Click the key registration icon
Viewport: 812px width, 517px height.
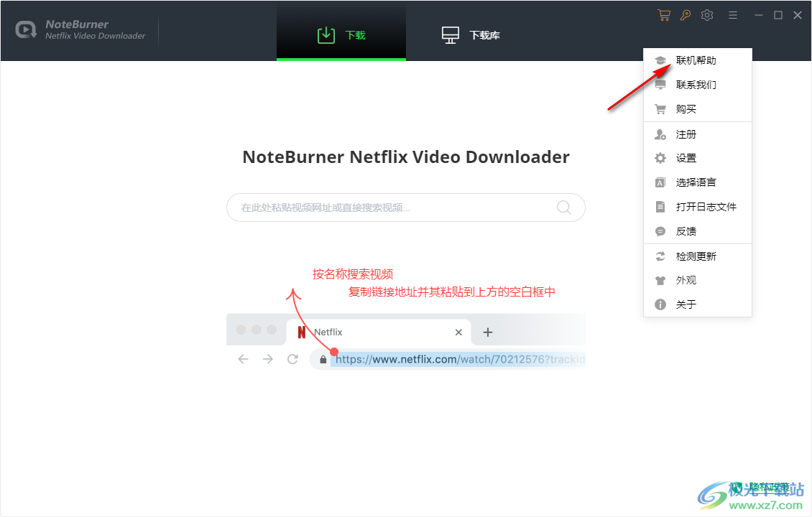686,15
